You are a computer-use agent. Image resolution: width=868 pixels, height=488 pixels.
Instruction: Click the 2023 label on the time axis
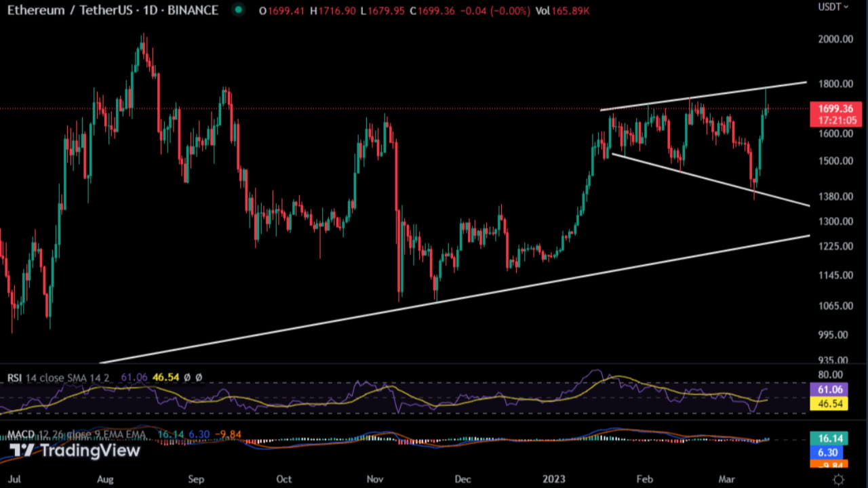pos(555,479)
